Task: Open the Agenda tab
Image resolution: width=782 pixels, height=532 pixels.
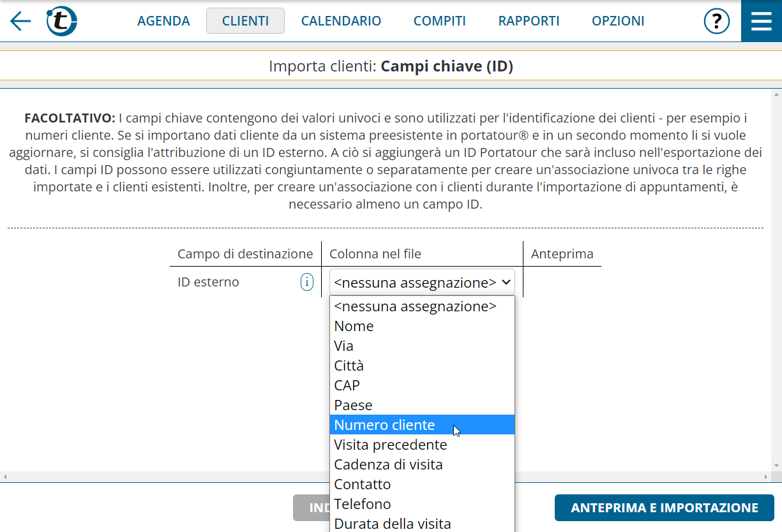Action: pos(163,21)
